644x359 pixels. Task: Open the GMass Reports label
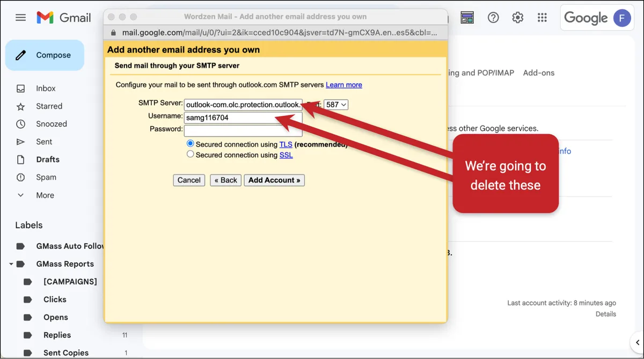pyautogui.click(x=64, y=264)
